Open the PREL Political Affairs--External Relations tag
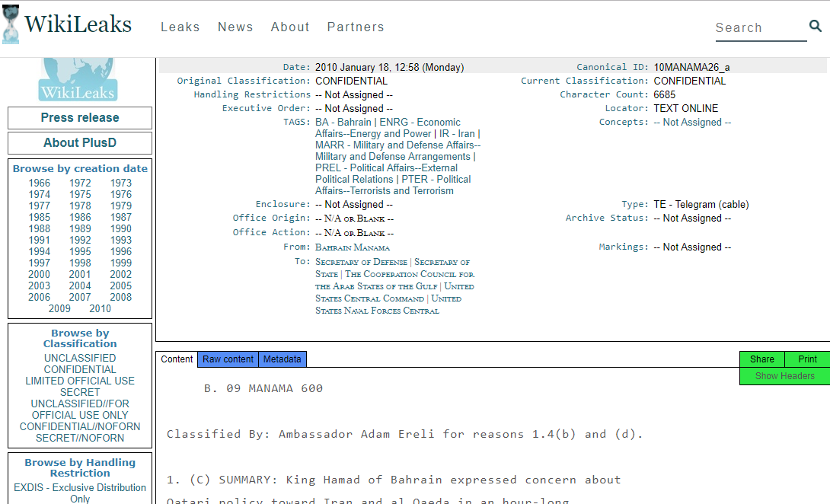830x504 pixels. [x=386, y=174]
